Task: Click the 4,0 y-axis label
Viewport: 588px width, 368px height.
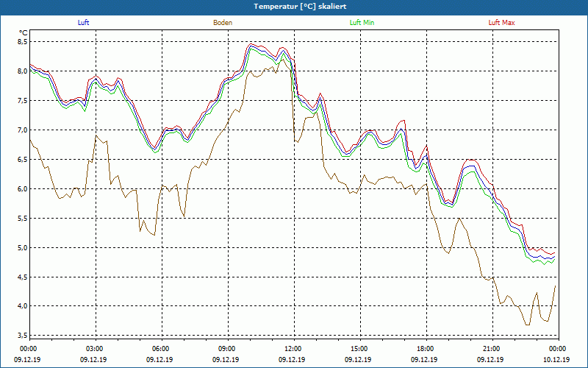Action: tap(23, 306)
